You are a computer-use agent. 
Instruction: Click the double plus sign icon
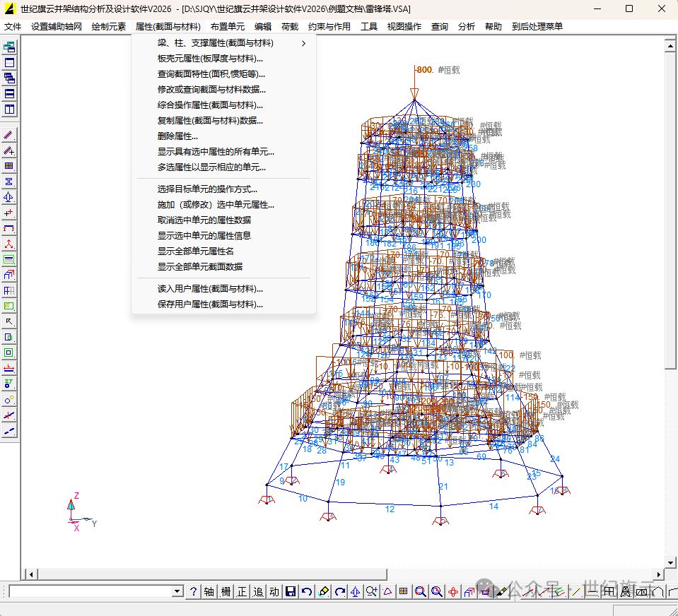click(9, 213)
